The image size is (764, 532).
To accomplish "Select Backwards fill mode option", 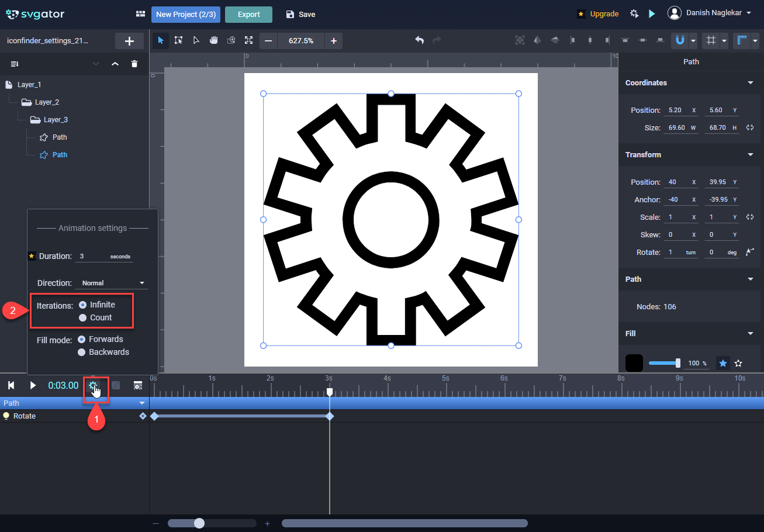I will (82, 352).
